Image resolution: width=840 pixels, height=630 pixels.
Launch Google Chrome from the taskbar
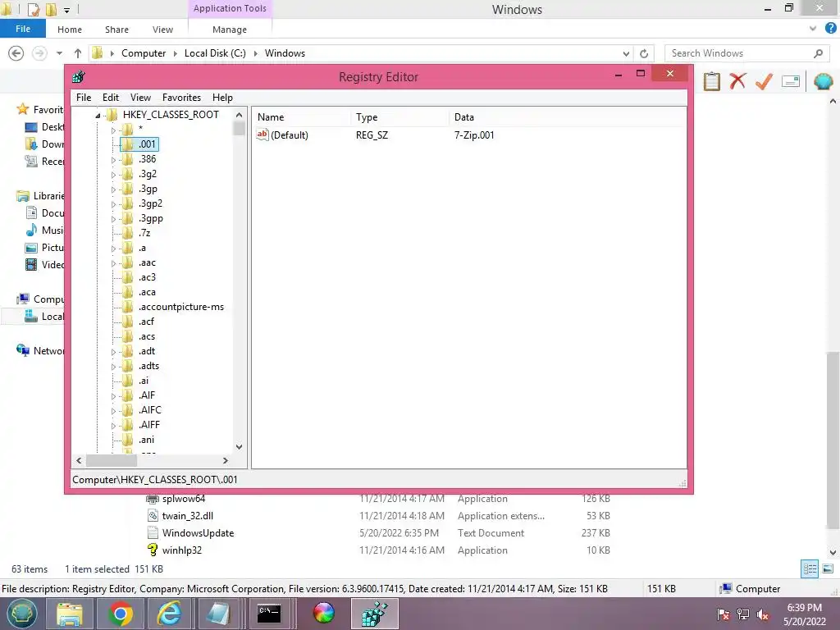121,614
